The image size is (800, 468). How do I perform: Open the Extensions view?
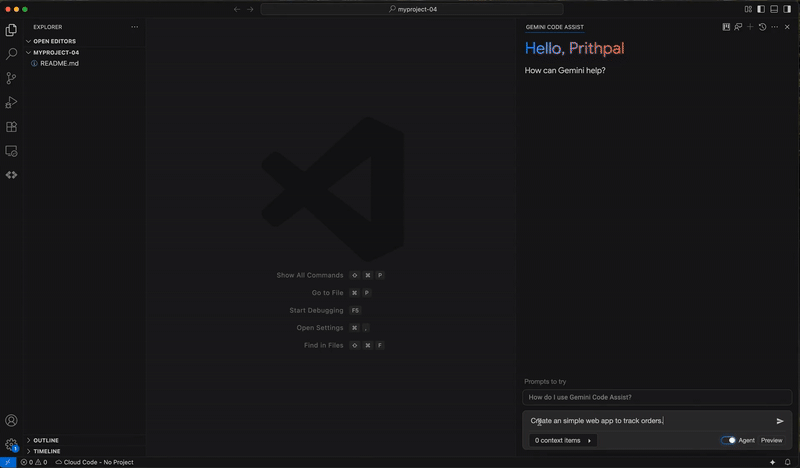coord(11,127)
